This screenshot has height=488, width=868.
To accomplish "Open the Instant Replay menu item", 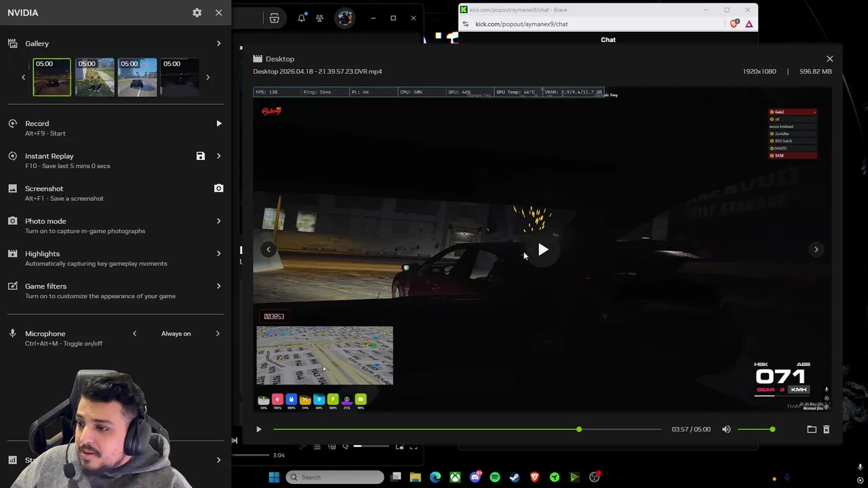I will pos(115,161).
